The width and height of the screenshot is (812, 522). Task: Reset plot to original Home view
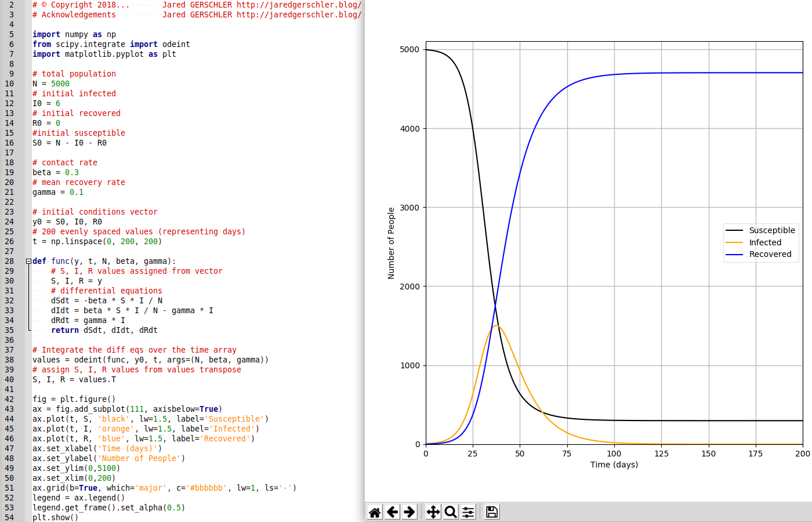tap(375, 512)
